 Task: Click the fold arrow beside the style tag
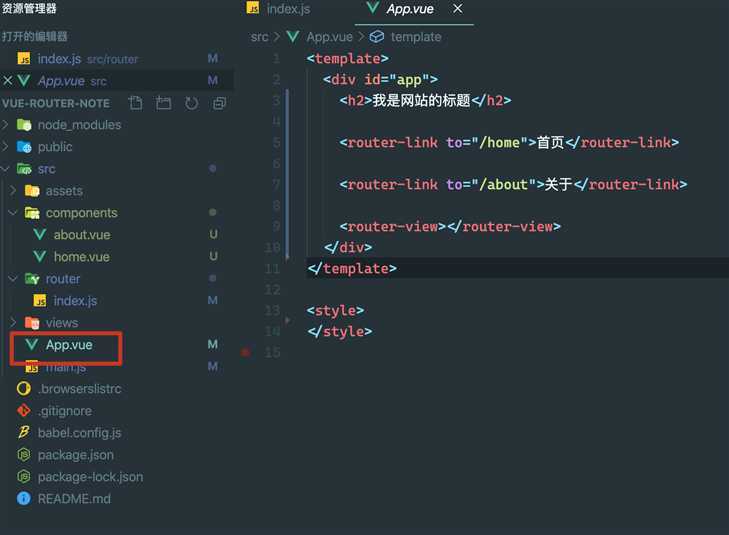pyautogui.click(x=288, y=320)
